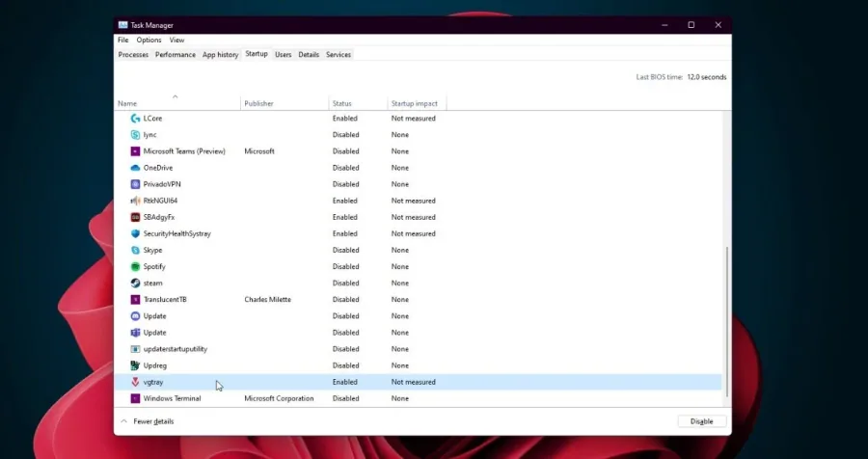Viewport: 868px width, 459px height.
Task: Click the vertical scrollbar thumb
Action: [726, 322]
